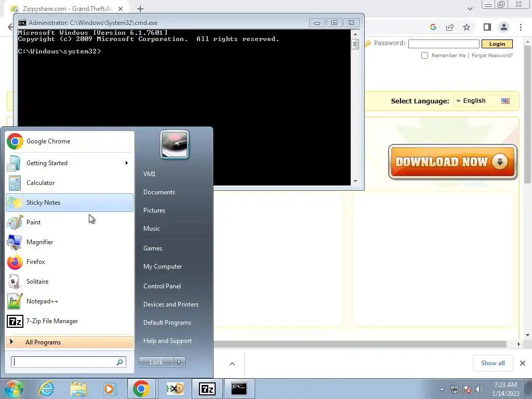Close the Chrome downloads shelf
The image size is (532, 399).
click(x=523, y=363)
